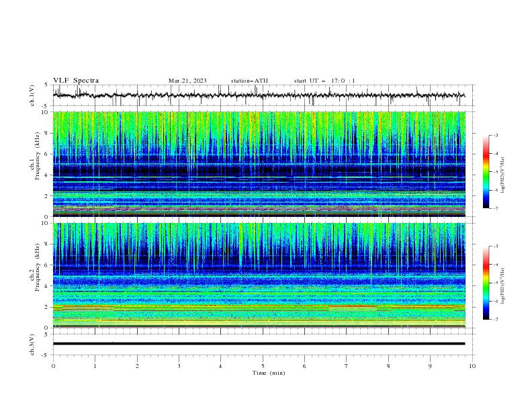Select the "start UT = 17:0 :1" text

coord(324,81)
